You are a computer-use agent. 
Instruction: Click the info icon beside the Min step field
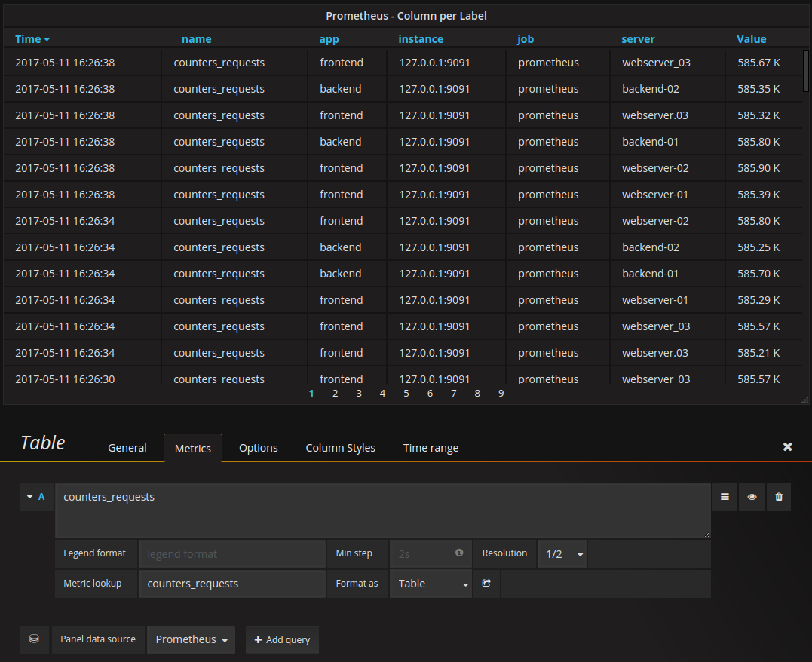(x=458, y=553)
